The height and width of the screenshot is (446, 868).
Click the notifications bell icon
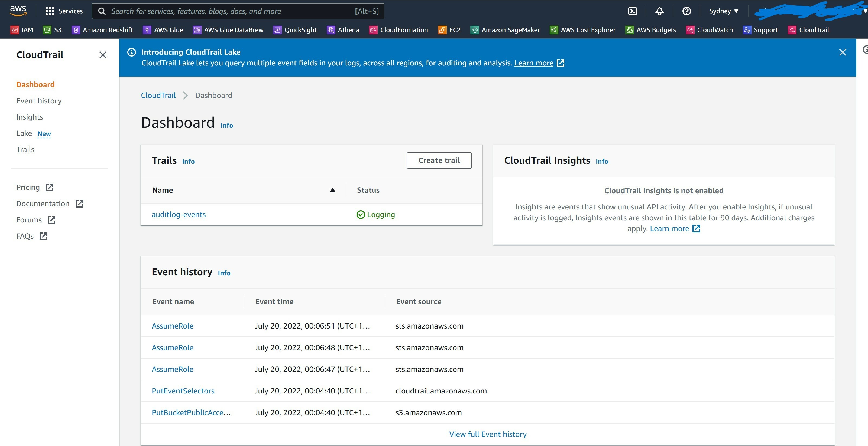[659, 11]
